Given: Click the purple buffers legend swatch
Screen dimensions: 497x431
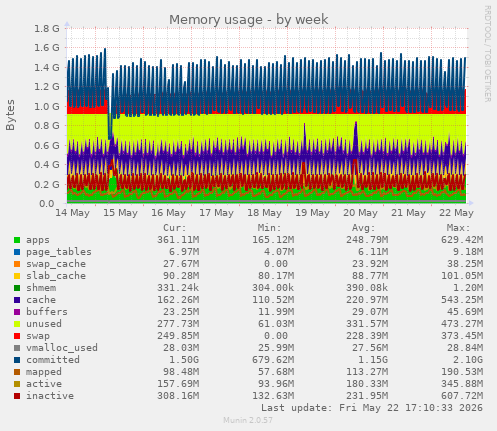Looking at the screenshot, I should point(17,312).
